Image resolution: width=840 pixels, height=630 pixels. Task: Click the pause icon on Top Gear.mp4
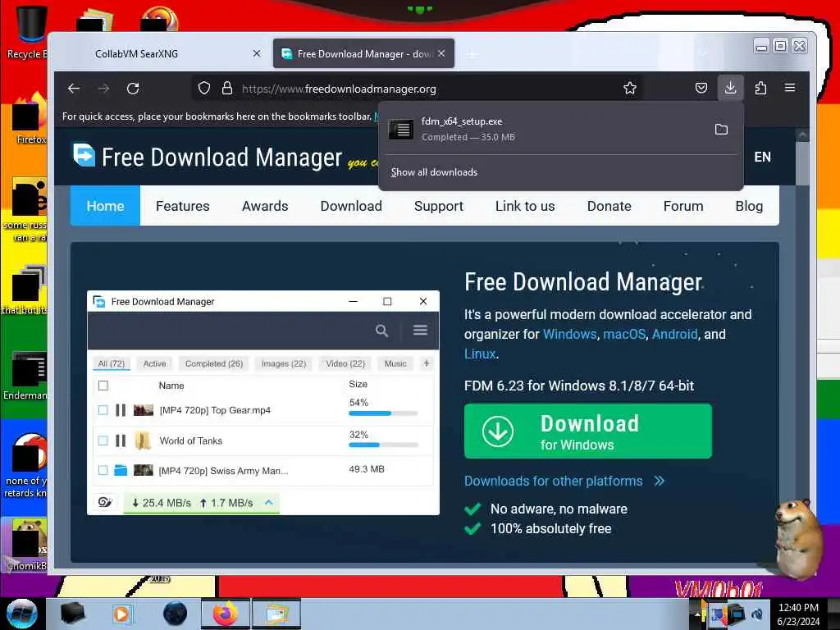pos(121,410)
